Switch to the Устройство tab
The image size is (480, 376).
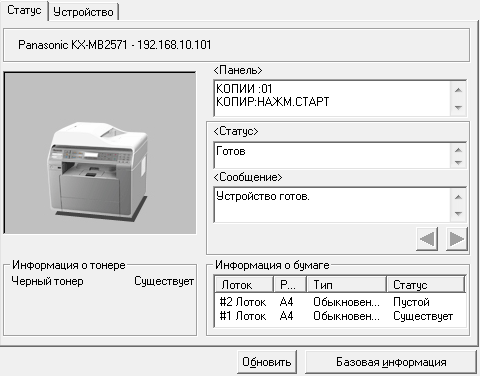pos(83,12)
